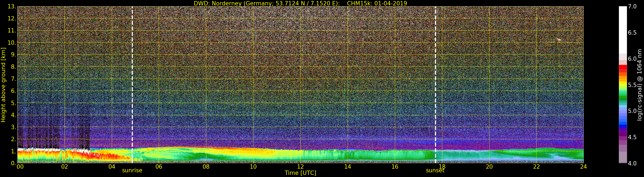
Task: Click the white dashed sunset line
Action: pyautogui.click(x=435, y=85)
